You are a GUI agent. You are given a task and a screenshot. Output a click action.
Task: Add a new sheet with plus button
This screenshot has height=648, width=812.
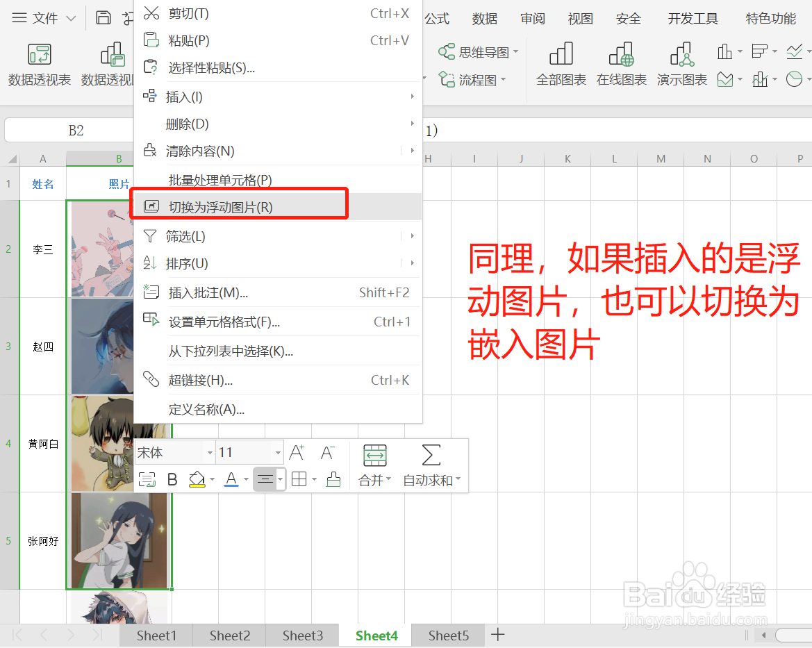(x=497, y=635)
